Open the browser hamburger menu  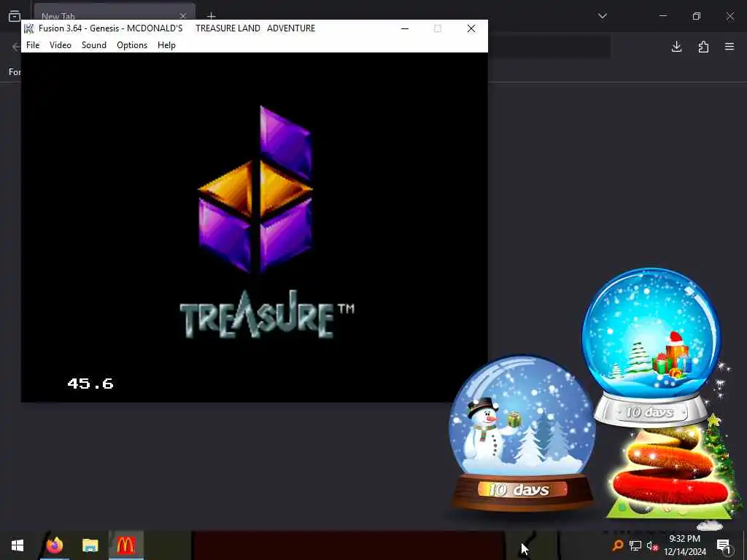pos(729,47)
